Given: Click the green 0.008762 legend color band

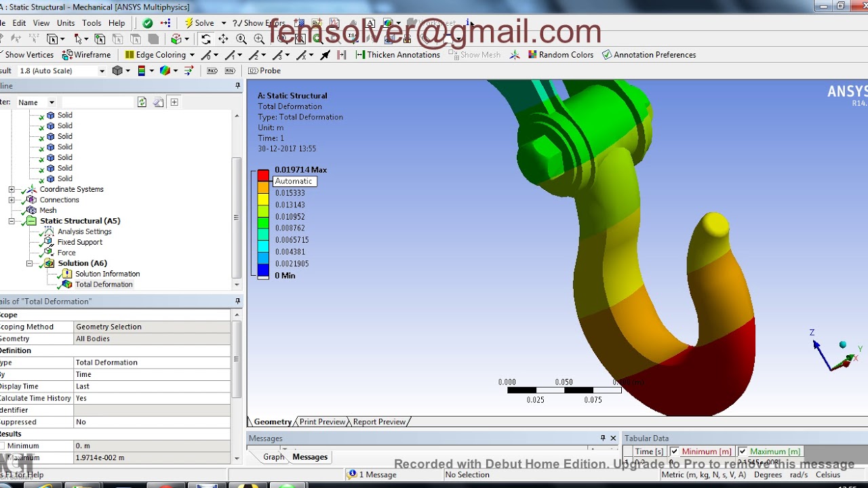Looking at the screenshot, I should (x=263, y=223).
